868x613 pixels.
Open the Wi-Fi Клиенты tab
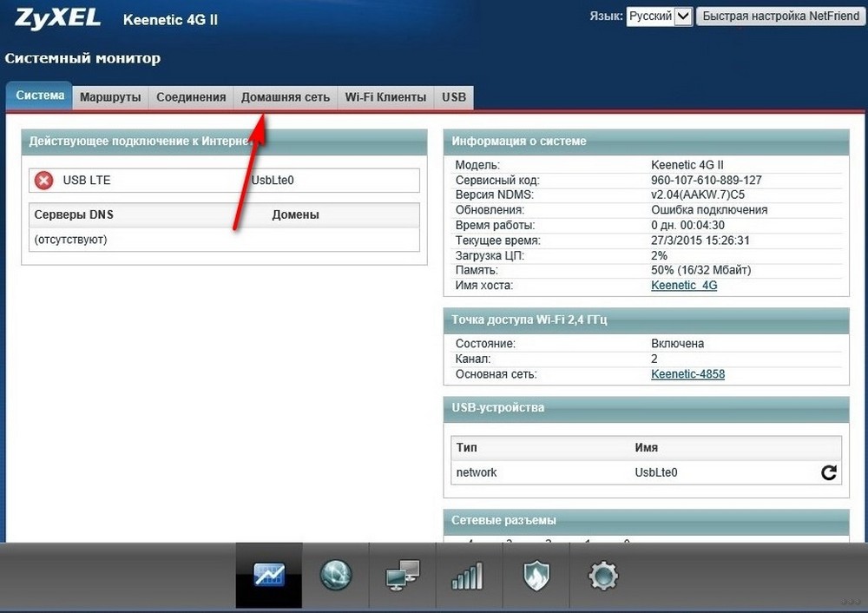tap(386, 97)
